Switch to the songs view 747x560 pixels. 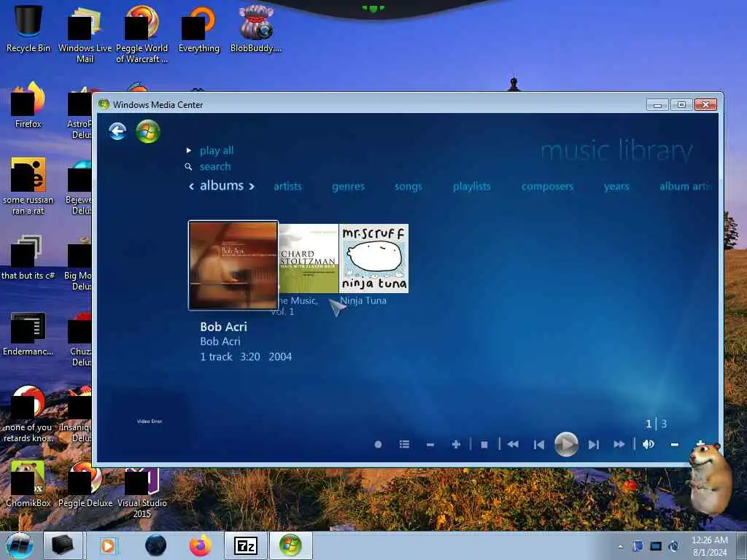pos(409,186)
